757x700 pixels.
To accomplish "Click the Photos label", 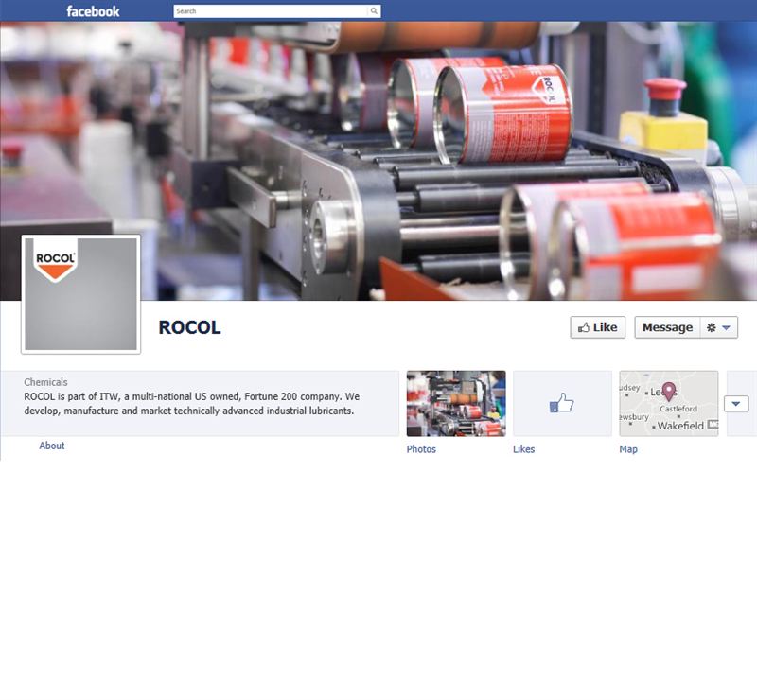I will 421,449.
